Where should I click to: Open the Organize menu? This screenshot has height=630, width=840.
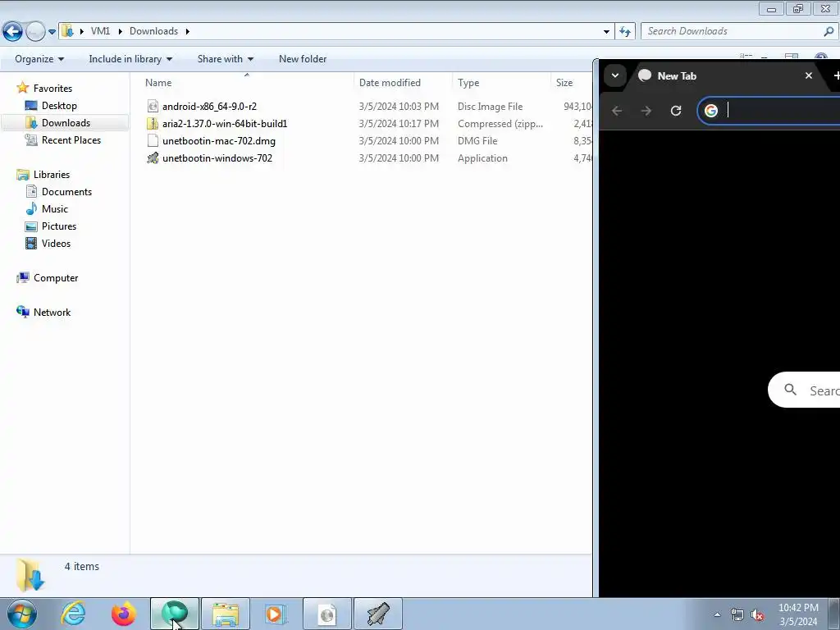coord(39,59)
